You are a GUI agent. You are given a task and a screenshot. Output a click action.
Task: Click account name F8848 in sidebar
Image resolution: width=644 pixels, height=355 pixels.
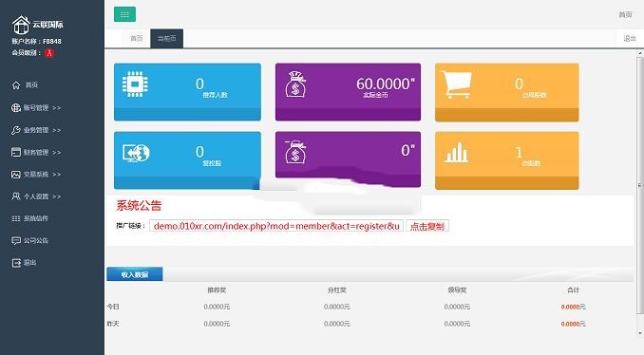(51, 42)
